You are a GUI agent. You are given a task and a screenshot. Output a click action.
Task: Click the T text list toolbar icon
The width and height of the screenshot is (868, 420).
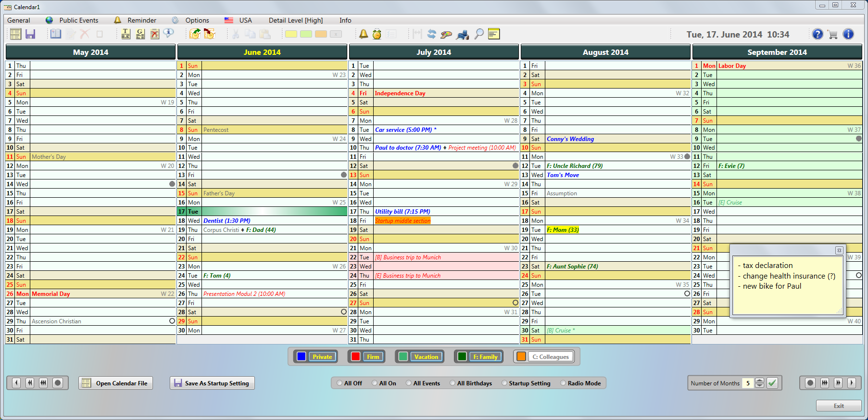click(x=126, y=34)
